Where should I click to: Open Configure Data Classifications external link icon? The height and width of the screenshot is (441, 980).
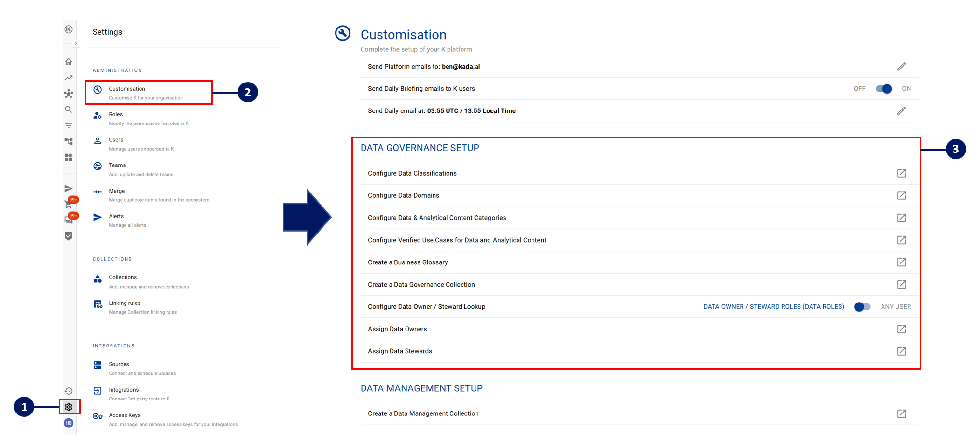coord(901,173)
